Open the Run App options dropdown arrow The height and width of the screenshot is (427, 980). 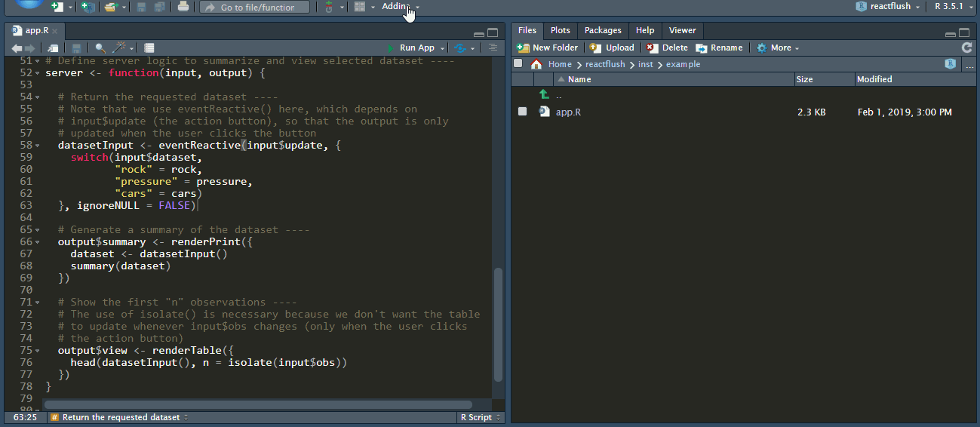coord(442,48)
